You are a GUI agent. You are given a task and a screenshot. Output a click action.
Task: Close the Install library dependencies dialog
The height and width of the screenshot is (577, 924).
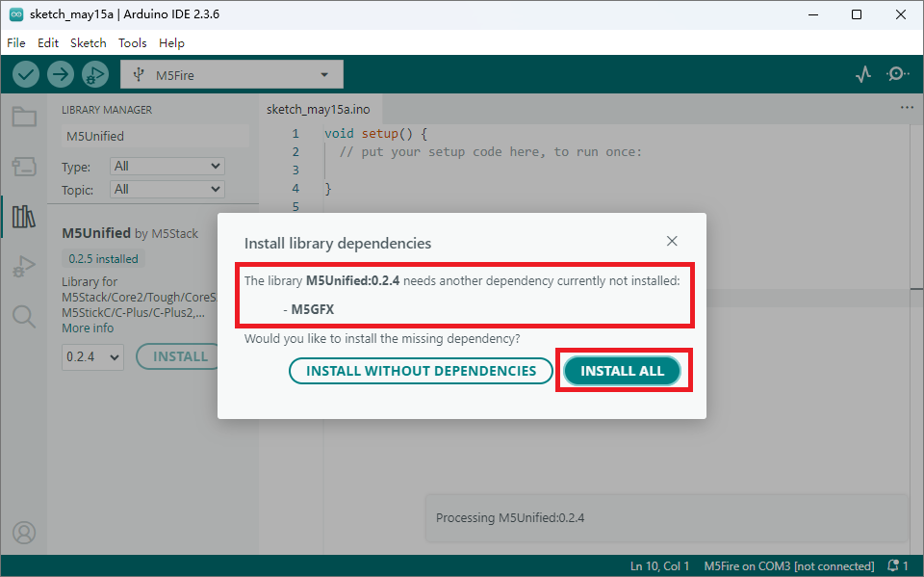[x=672, y=241]
